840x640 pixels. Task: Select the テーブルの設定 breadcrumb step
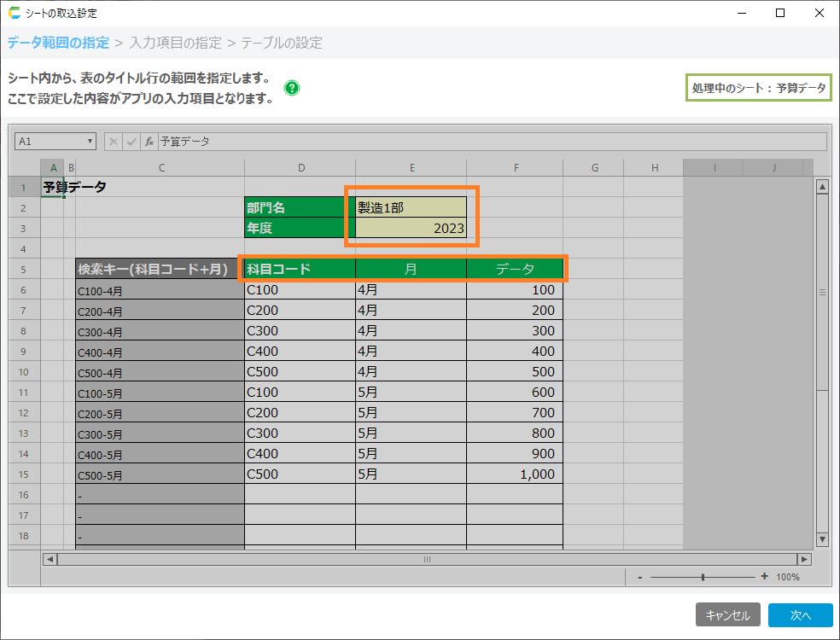click(282, 43)
